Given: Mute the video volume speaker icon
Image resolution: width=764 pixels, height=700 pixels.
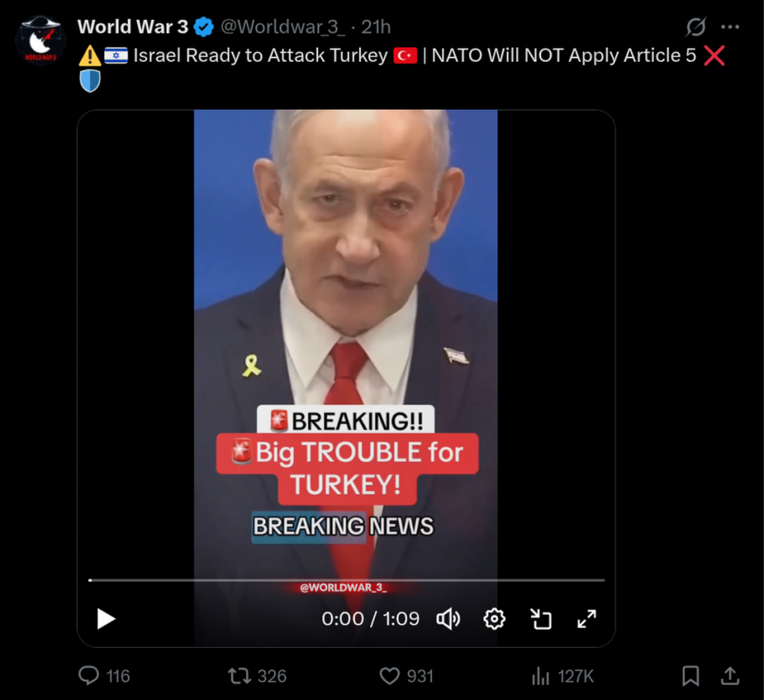Looking at the screenshot, I should tap(449, 619).
